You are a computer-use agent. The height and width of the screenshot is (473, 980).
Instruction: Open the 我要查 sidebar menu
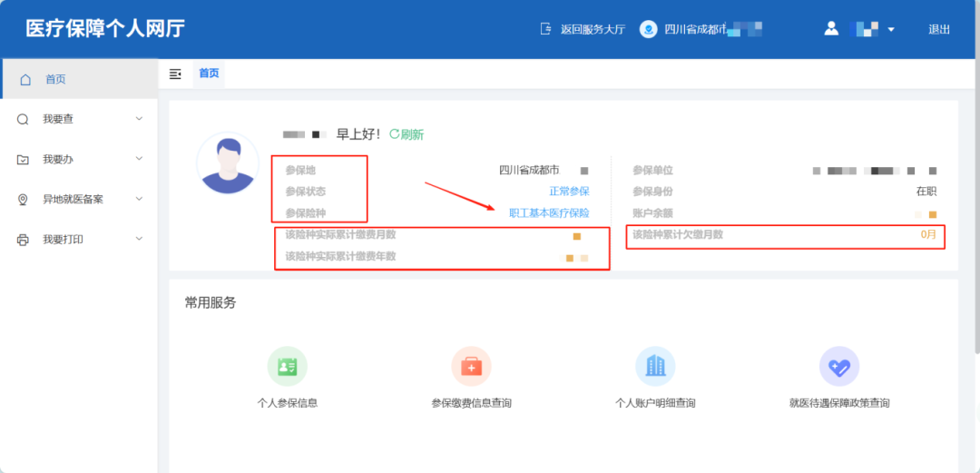[79, 119]
